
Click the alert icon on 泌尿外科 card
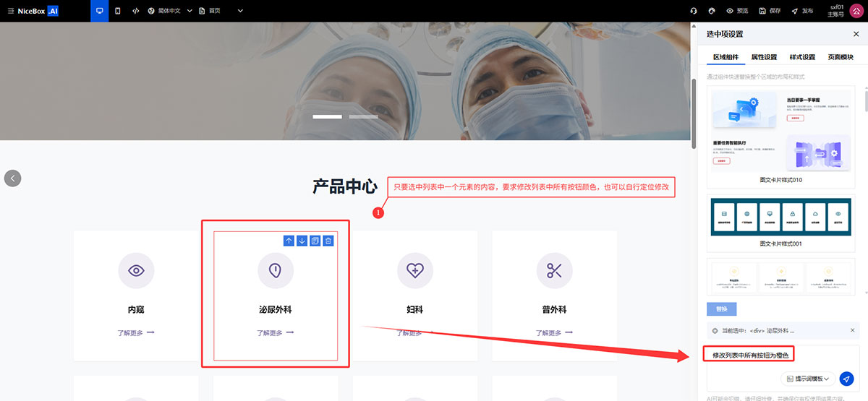[276, 271]
